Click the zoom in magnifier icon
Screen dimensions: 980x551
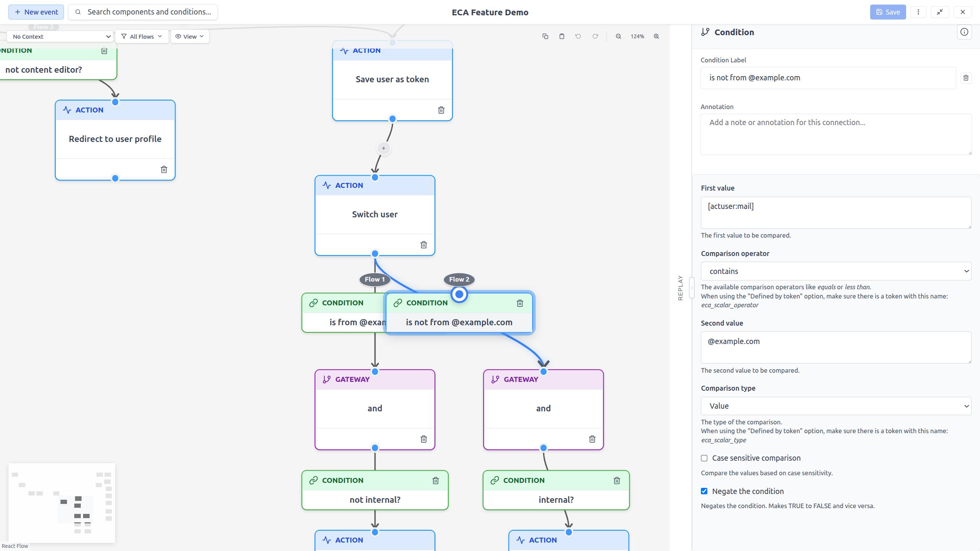656,36
